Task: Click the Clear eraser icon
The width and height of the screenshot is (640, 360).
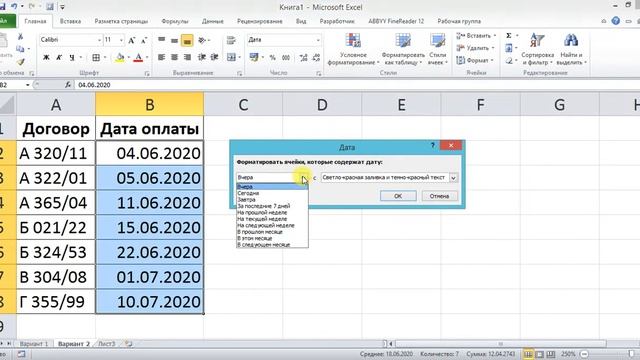Action: coord(509,61)
